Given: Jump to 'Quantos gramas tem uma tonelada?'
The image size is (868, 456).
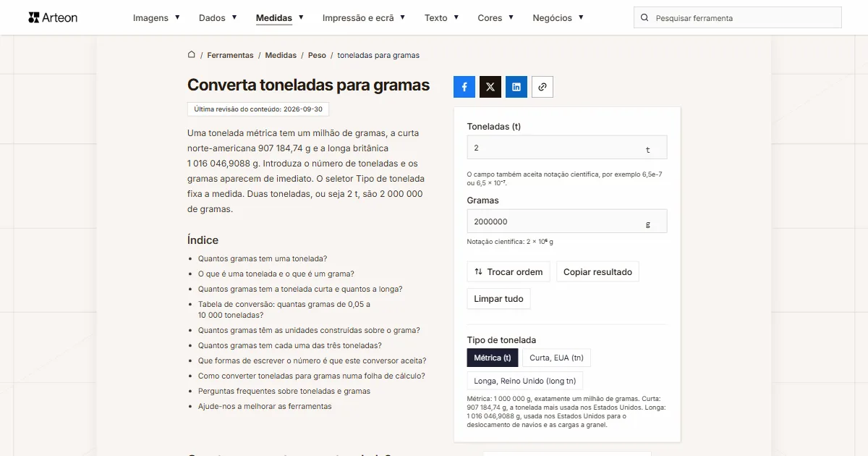Looking at the screenshot, I should (x=263, y=258).
